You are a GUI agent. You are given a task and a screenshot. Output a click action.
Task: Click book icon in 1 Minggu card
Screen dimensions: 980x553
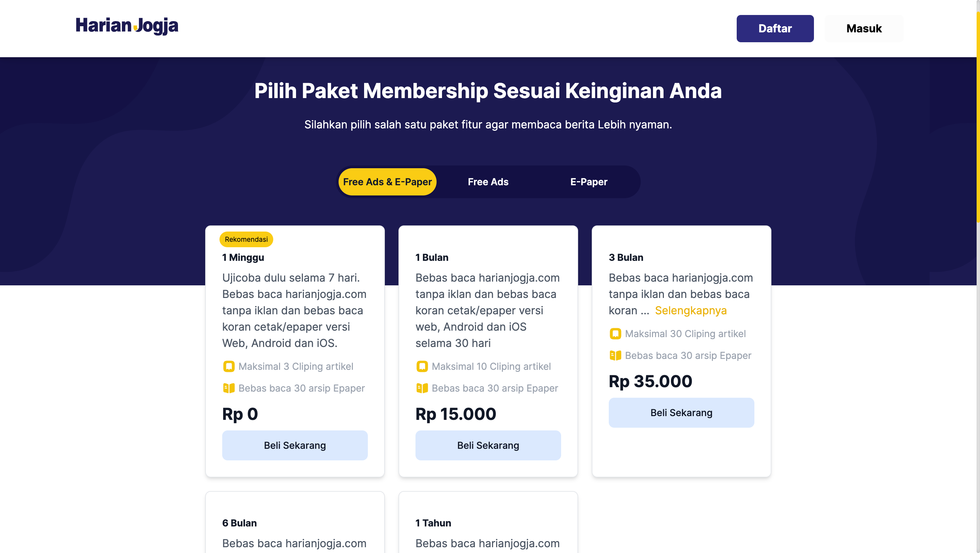[229, 388]
